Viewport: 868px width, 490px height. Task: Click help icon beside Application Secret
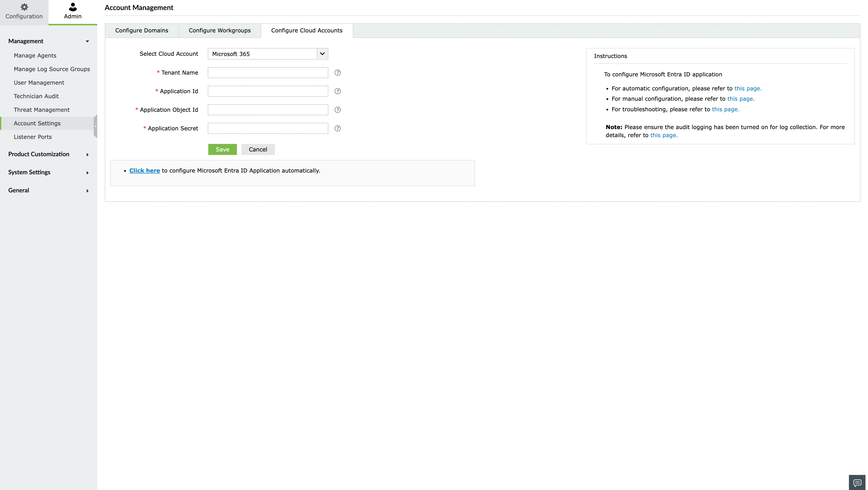coord(337,128)
